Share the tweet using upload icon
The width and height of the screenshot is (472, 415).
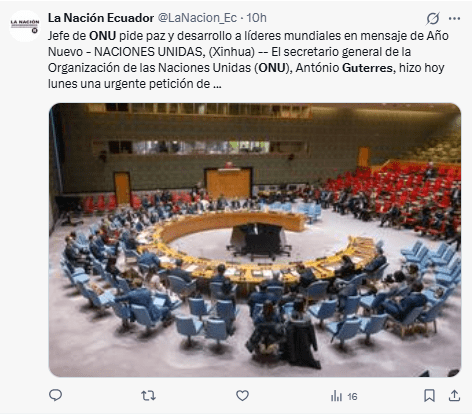point(454,396)
